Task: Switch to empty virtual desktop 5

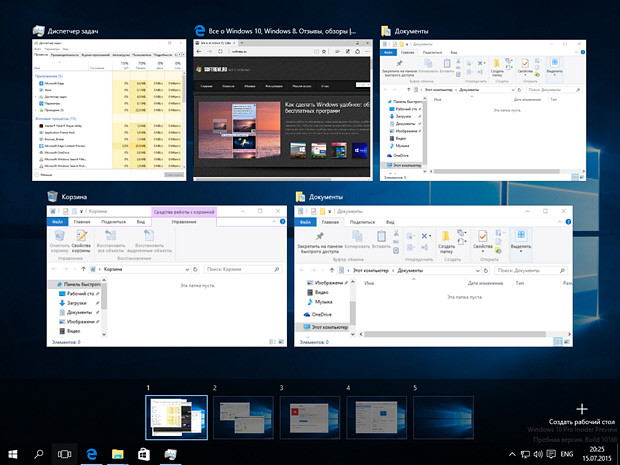Action: [443, 418]
